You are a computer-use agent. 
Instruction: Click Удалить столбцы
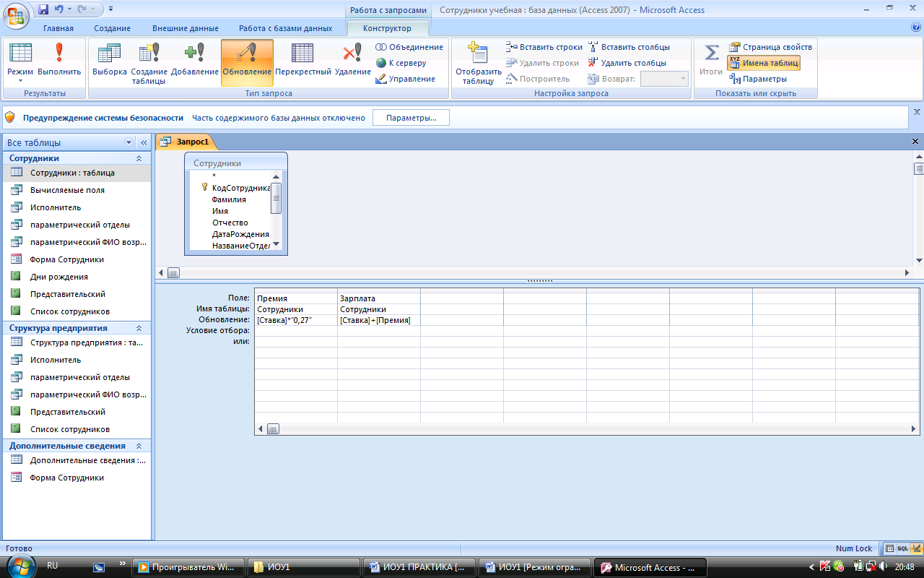pyautogui.click(x=627, y=63)
